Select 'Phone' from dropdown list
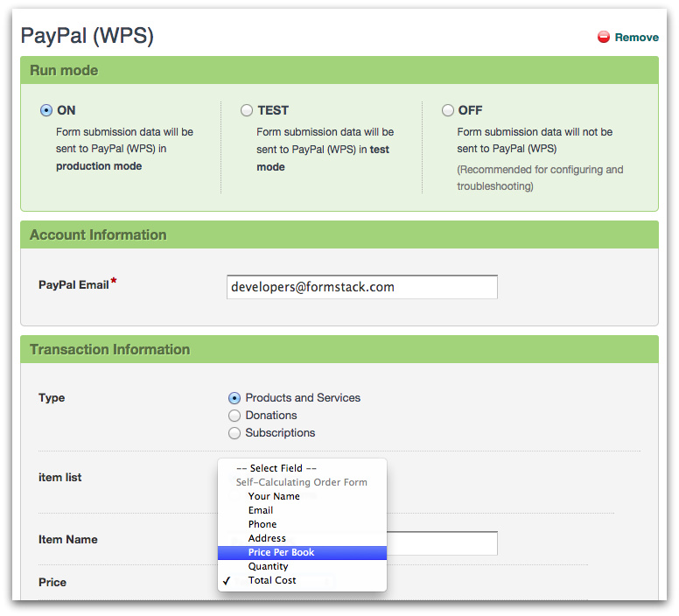Screen dimensions: 679x616 [x=262, y=524]
